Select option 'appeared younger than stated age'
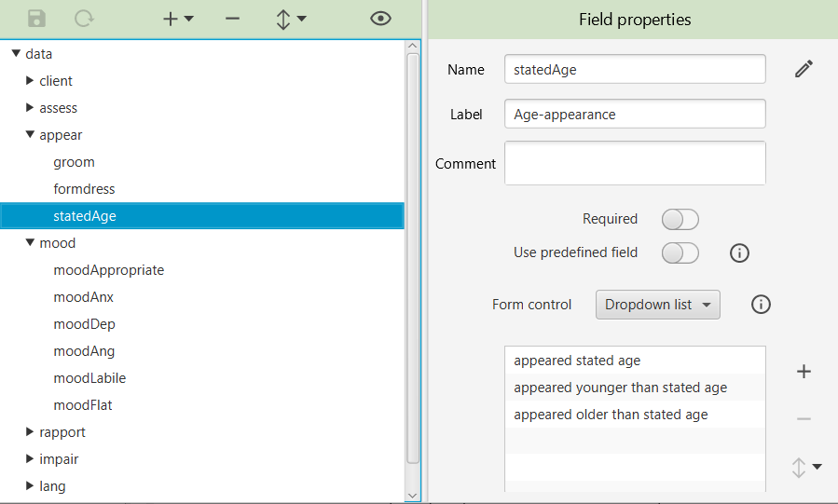This screenshot has height=504, width=838. [x=635, y=387]
